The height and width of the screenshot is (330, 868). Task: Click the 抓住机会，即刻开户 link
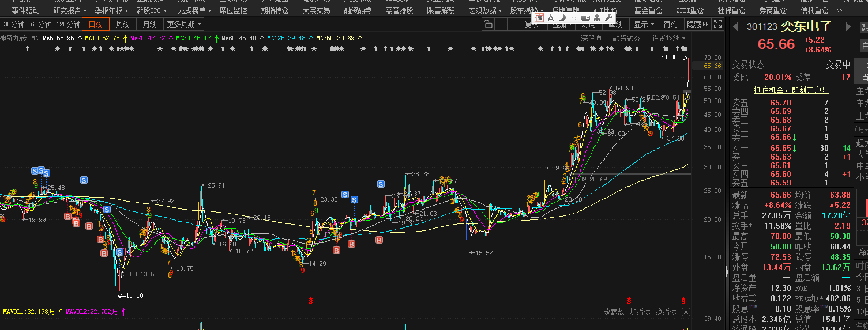(x=791, y=90)
